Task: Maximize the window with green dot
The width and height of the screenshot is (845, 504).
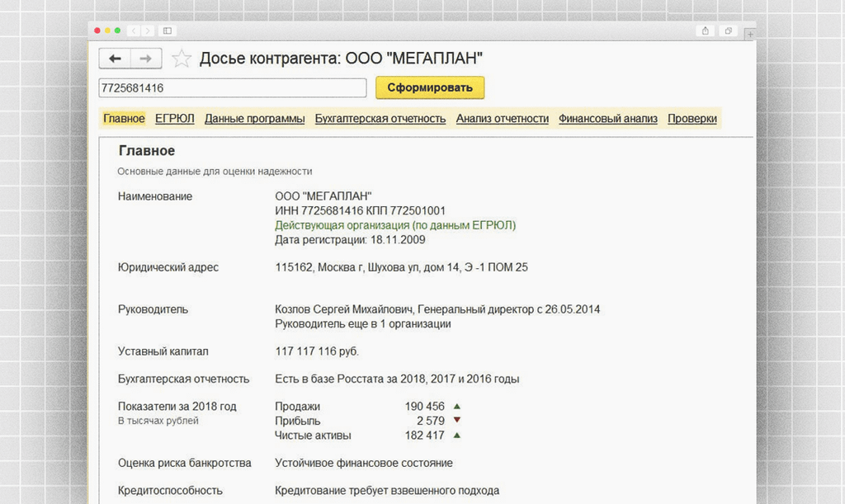Action: [117, 31]
